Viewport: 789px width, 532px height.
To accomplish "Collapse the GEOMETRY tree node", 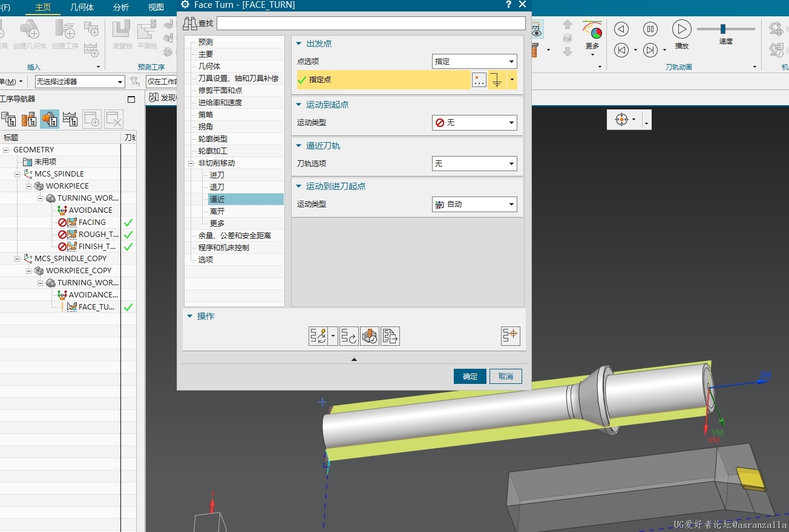I will (x=6, y=150).
